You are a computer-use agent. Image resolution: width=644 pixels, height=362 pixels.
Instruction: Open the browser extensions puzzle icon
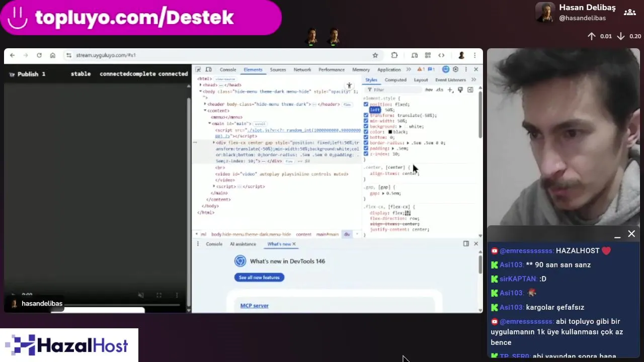394,55
